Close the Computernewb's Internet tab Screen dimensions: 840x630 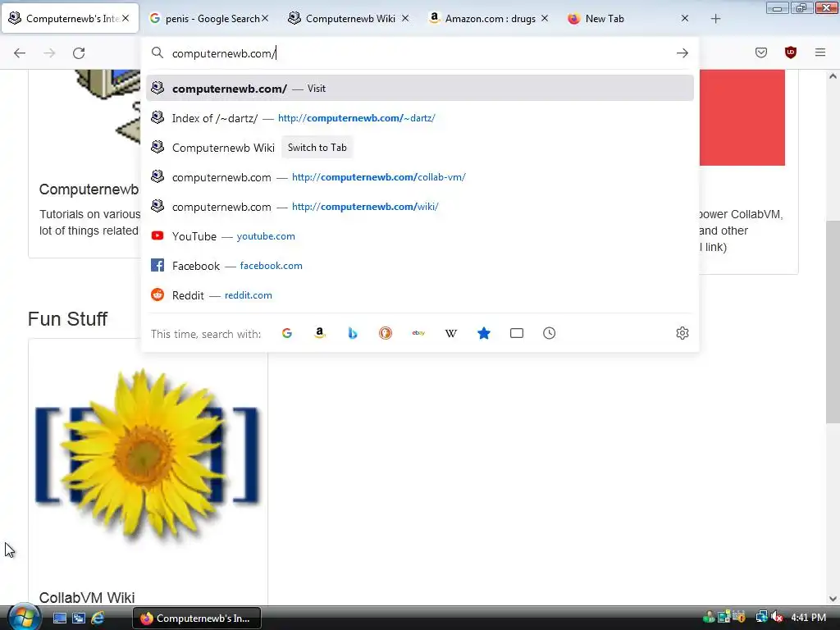[x=126, y=18]
